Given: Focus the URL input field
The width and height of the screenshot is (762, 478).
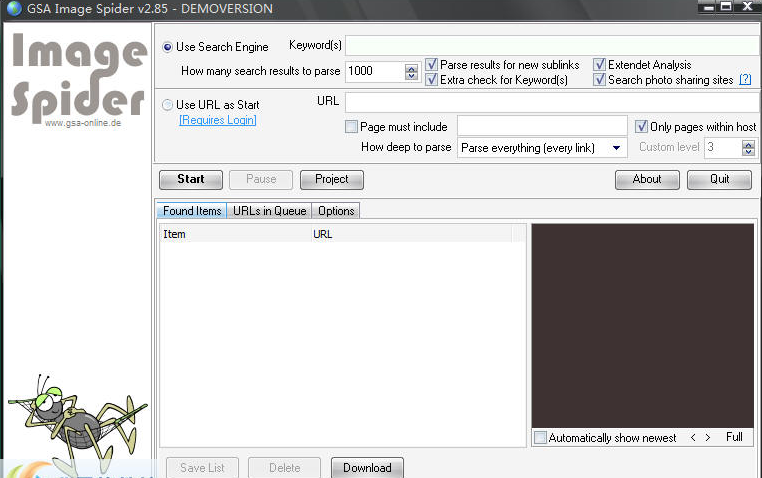Looking at the screenshot, I should point(552,102).
